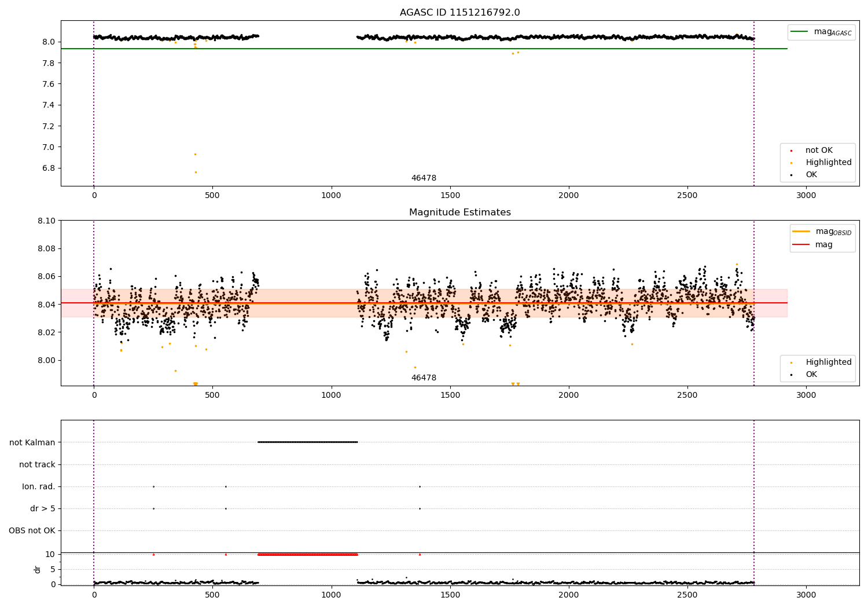Image resolution: width=868 pixels, height=608 pixels.
Task: Click the "46478" label in the Magnitude Estimates plot
Action: pos(424,378)
